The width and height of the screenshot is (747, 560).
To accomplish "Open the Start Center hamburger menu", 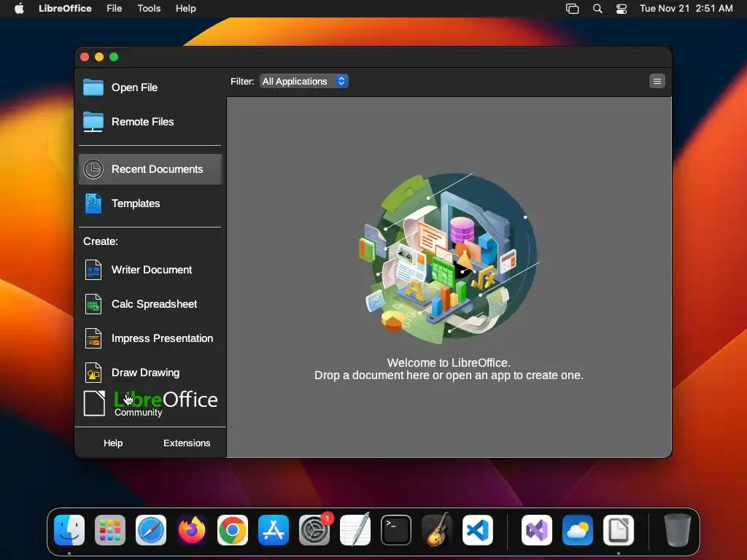I will tap(657, 82).
